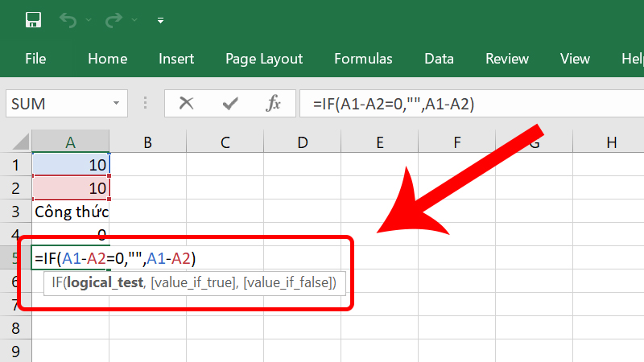644x362 pixels.
Task: Open the Insert ribbon tab
Action: (176, 59)
